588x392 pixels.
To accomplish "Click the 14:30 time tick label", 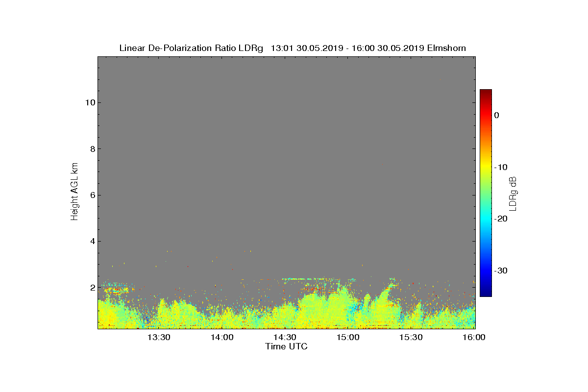I will point(285,337).
